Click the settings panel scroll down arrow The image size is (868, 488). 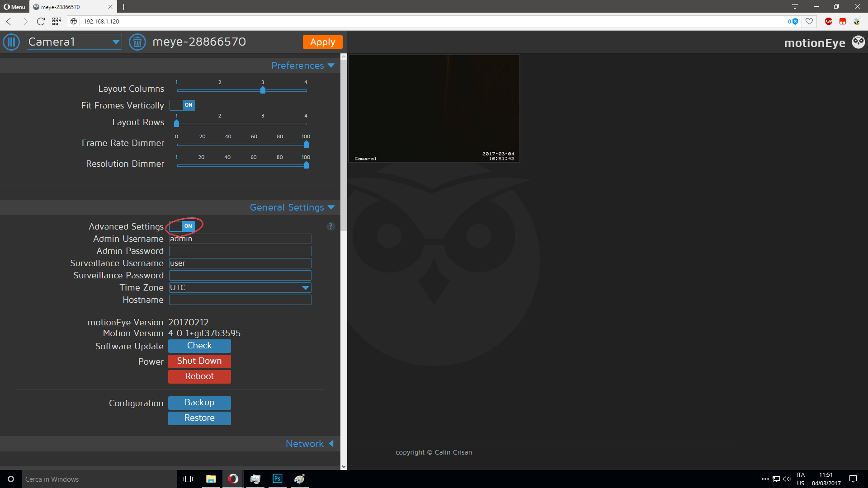(x=344, y=466)
